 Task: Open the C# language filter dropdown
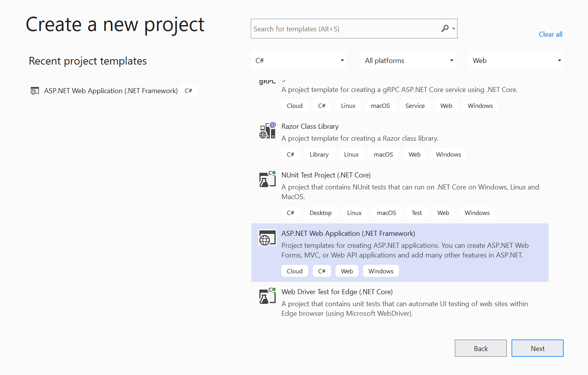pos(298,60)
